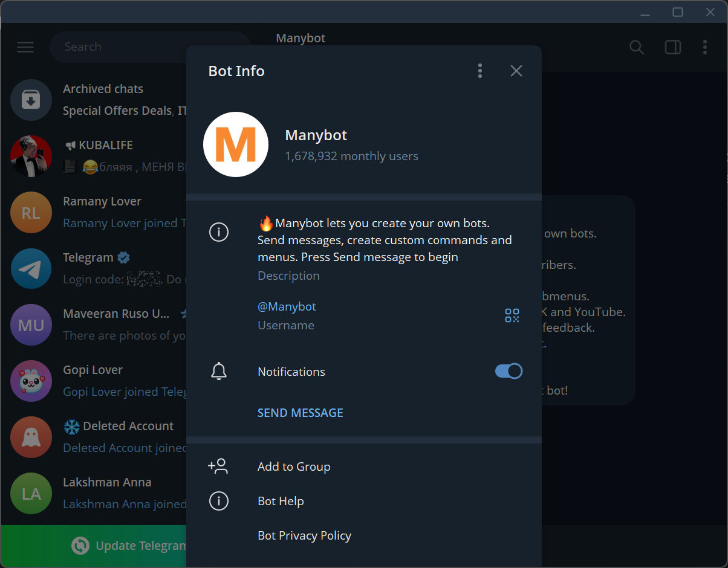Open Bot Help entry
Image resolution: width=728 pixels, height=568 pixels.
[x=281, y=501]
